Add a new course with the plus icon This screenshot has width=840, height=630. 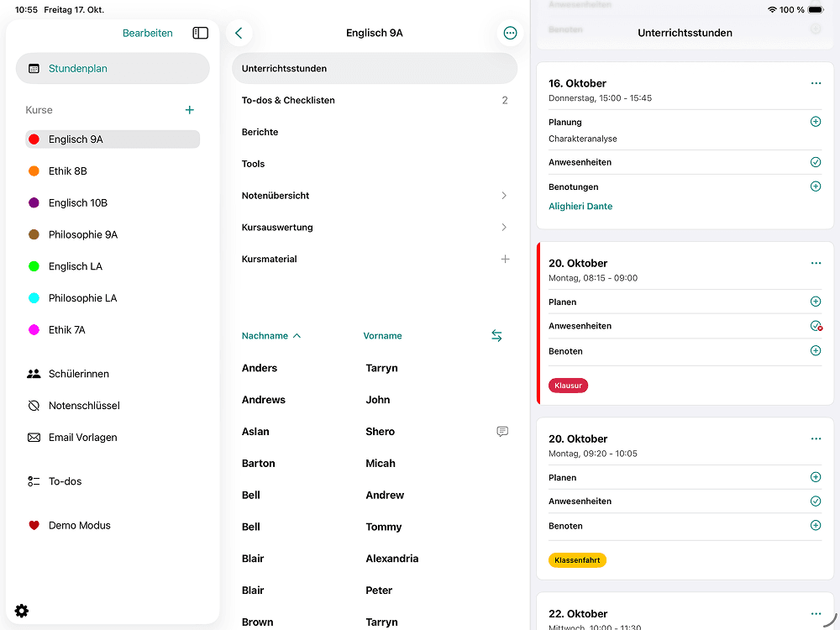[190, 110]
